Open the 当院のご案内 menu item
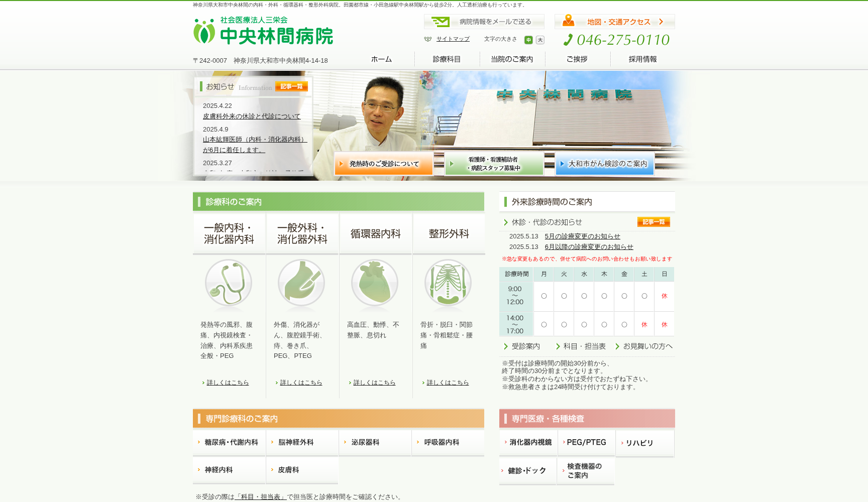868x502 pixels. (x=512, y=59)
